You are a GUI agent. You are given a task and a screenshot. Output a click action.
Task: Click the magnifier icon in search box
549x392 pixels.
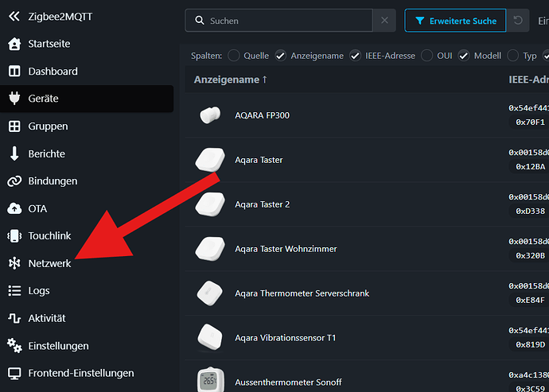200,21
